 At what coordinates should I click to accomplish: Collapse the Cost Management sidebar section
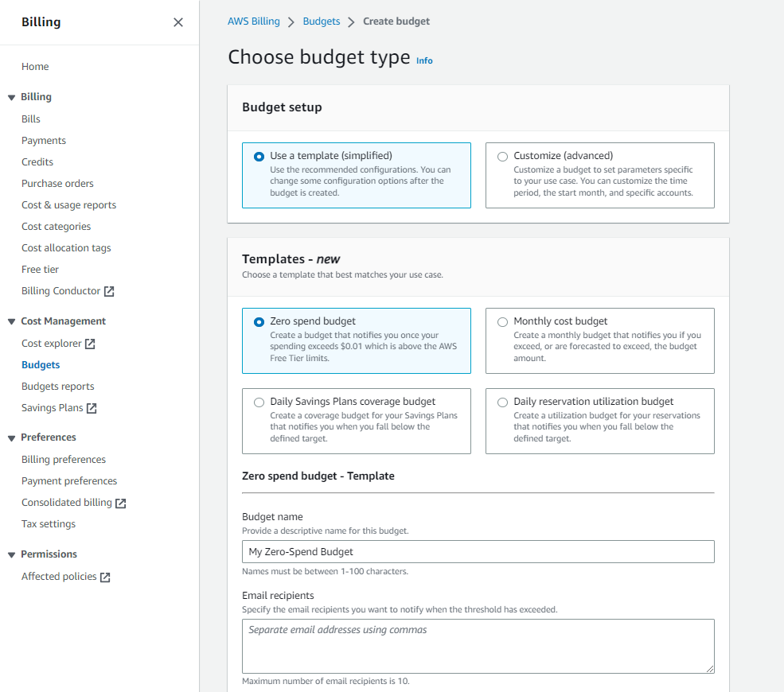[x=11, y=322]
